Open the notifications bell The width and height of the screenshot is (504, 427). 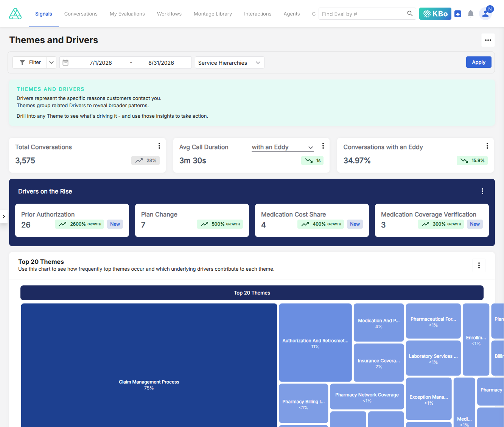coord(471,14)
